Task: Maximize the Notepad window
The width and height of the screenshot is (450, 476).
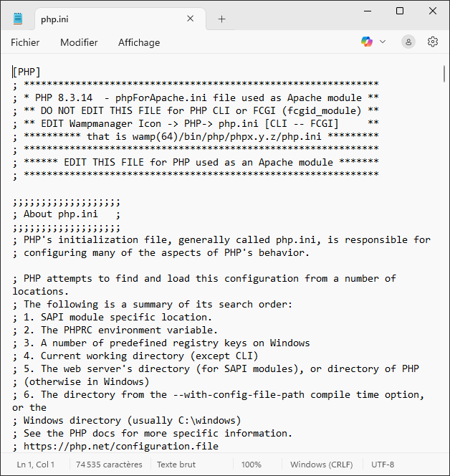Action: pyautogui.click(x=400, y=11)
